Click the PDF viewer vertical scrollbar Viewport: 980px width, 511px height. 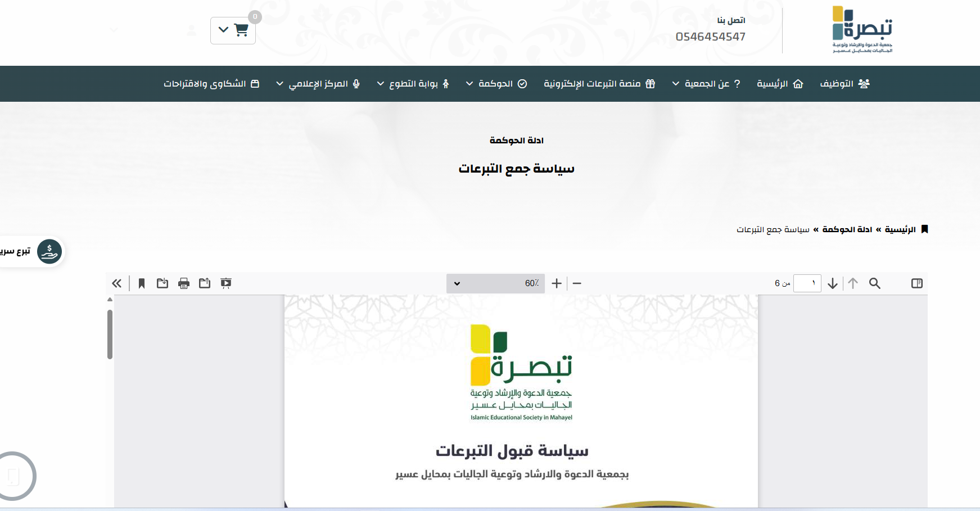(110, 334)
